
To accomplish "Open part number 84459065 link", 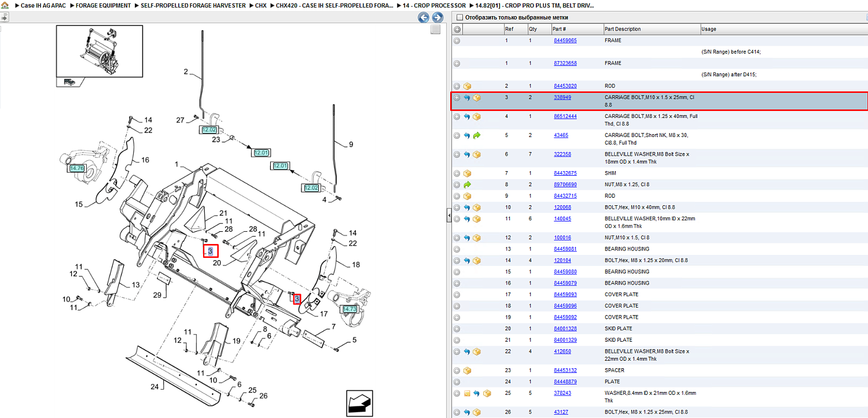I will (565, 40).
